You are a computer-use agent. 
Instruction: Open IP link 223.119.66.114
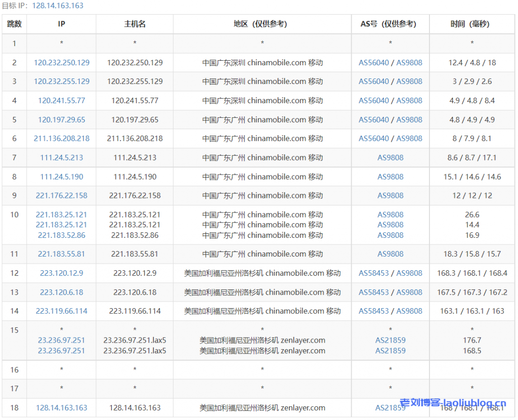(62, 311)
